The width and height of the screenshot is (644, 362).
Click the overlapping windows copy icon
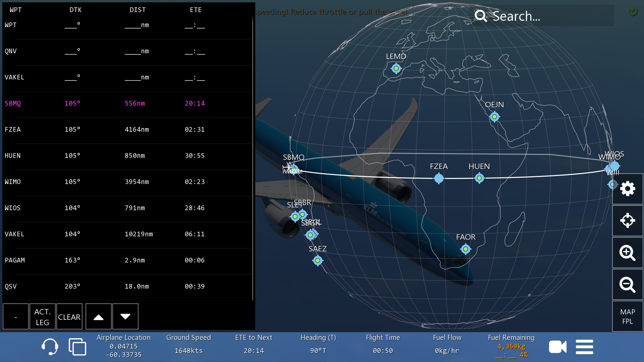click(x=77, y=347)
